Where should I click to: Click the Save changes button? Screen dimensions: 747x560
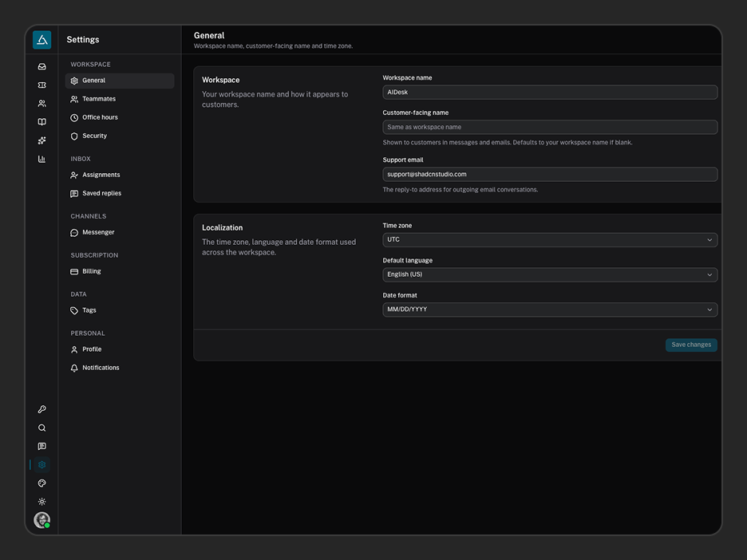pyautogui.click(x=691, y=345)
